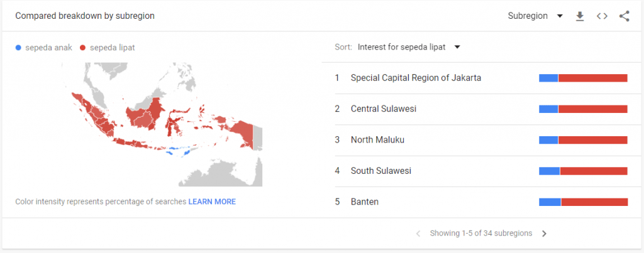The image size is (644, 253).
Task: Choose South Sulawesi from the list
Action: pyautogui.click(x=381, y=171)
